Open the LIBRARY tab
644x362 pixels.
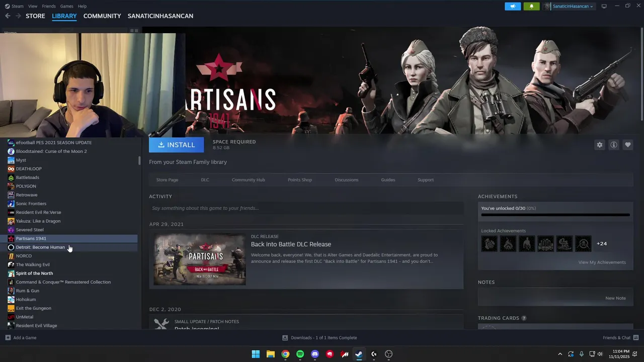click(x=64, y=16)
